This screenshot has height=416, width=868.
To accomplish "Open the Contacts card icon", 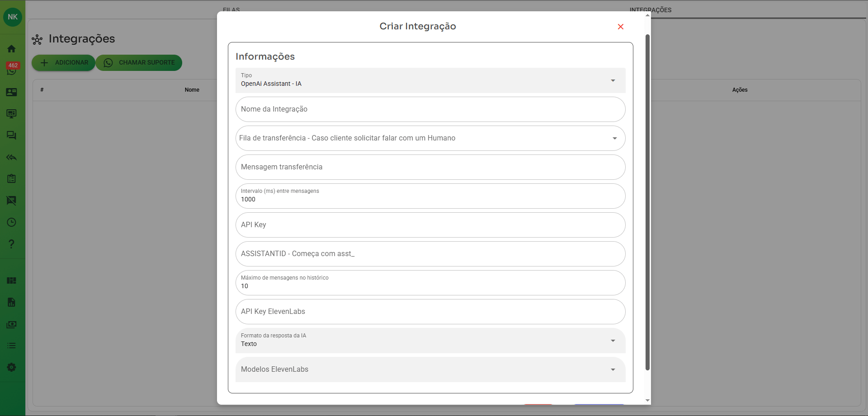I will click(11, 92).
